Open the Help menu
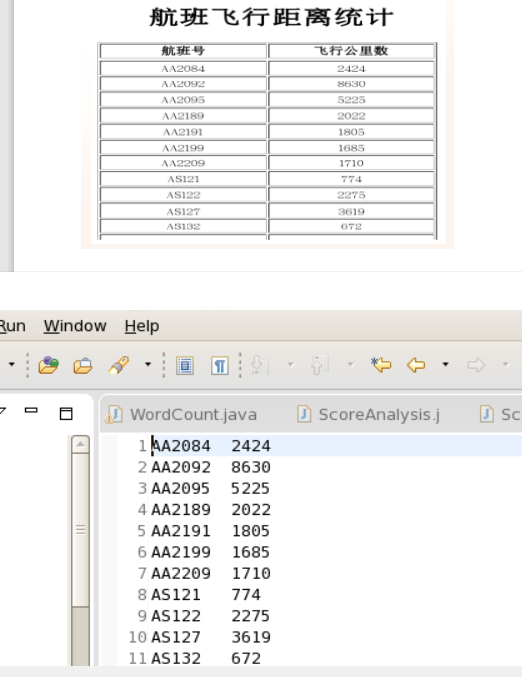Viewport: 522px width, 677px height. coord(142,326)
